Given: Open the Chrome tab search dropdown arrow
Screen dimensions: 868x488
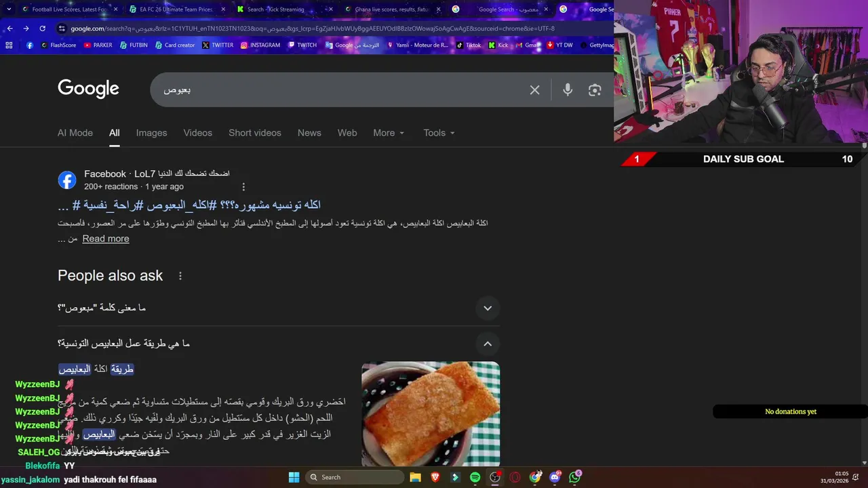Looking at the screenshot, I should (9, 9).
